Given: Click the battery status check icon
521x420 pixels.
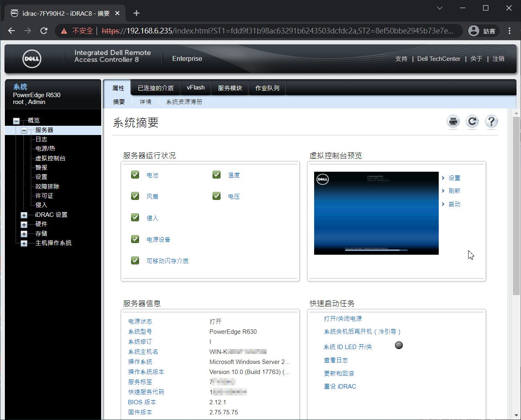Looking at the screenshot, I should 135,175.
